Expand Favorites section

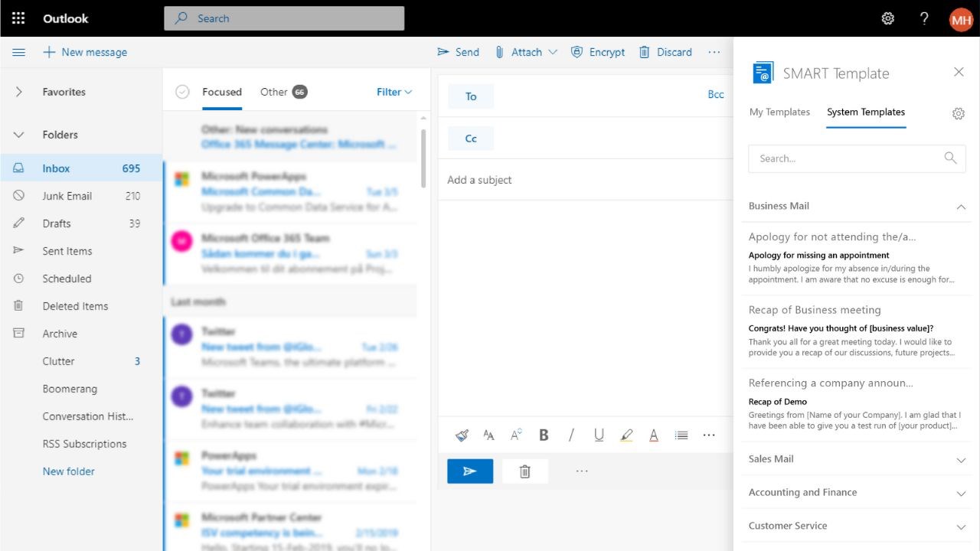tap(19, 92)
